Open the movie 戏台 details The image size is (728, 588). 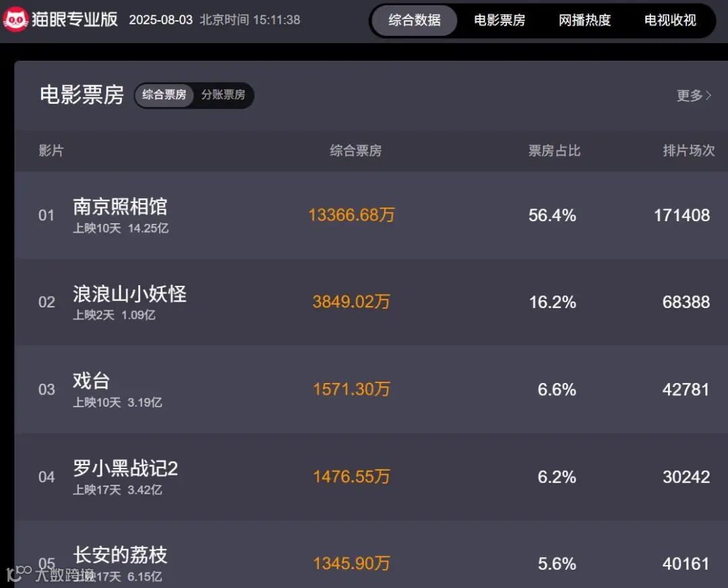point(91,382)
